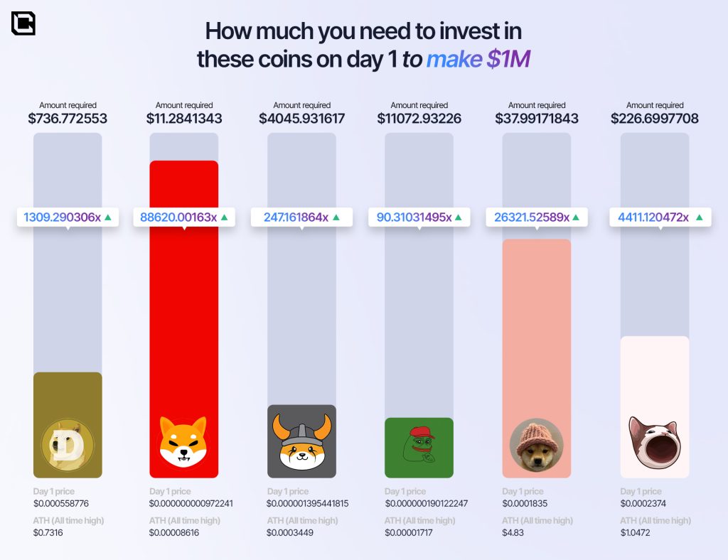Click the Floki viking helmet icon
The image size is (728, 560).
pyautogui.click(x=301, y=442)
